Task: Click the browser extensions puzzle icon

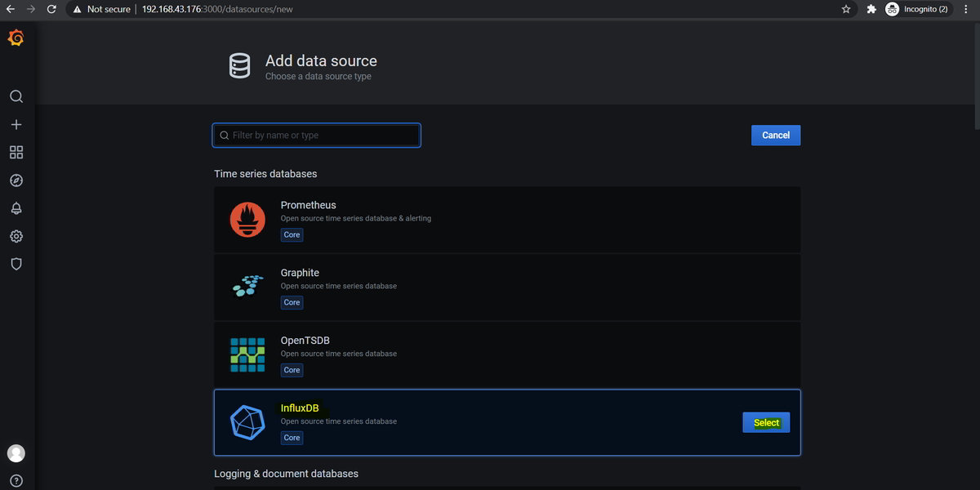Action: (x=871, y=9)
